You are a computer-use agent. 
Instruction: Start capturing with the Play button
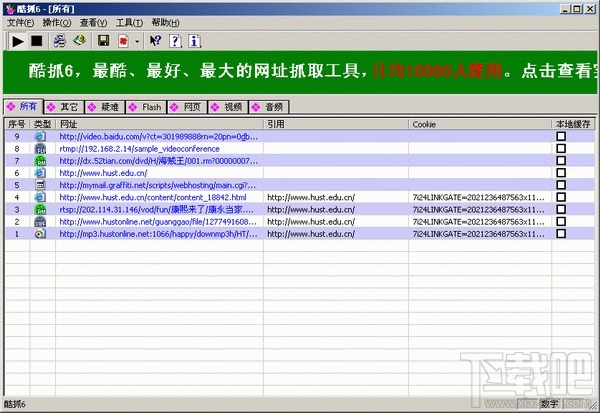tap(17, 41)
